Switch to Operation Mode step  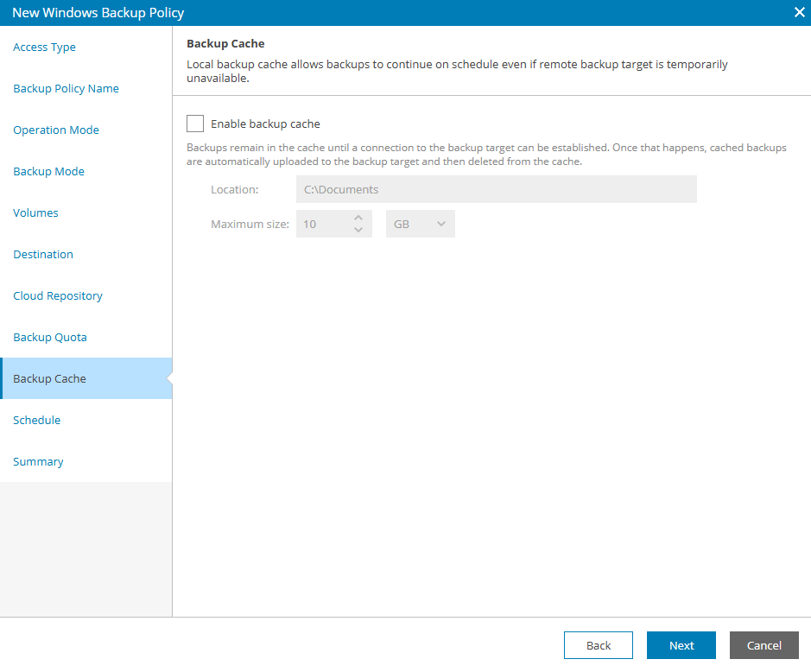pos(56,130)
